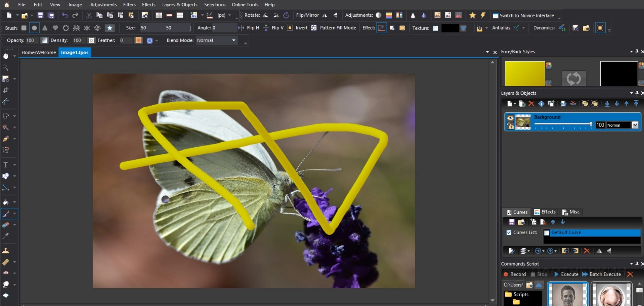The height and width of the screenshot is (306, 644).
Task: Select the heart brush shape
Action: [55, 28]
